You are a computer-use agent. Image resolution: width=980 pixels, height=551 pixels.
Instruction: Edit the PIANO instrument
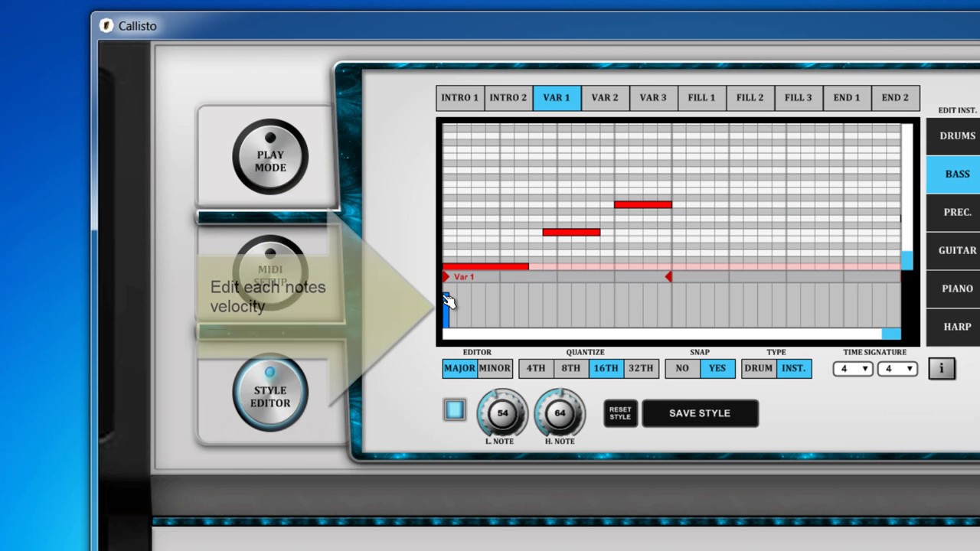[x=954, y=289]
